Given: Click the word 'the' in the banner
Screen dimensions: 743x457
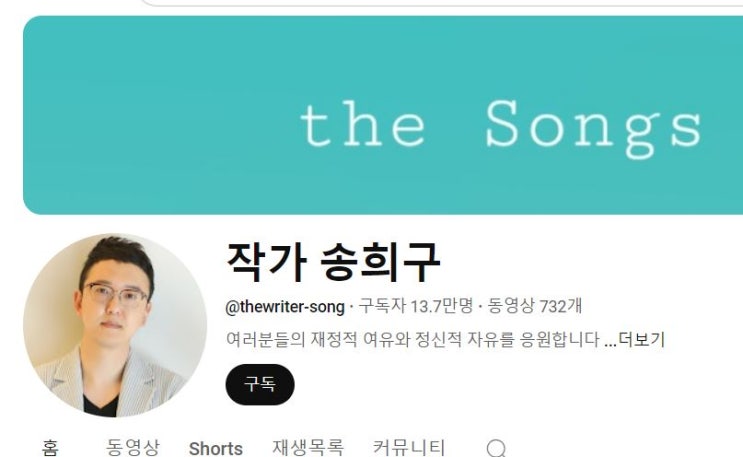Looking at the screenshot, I should tap(362, 124).
